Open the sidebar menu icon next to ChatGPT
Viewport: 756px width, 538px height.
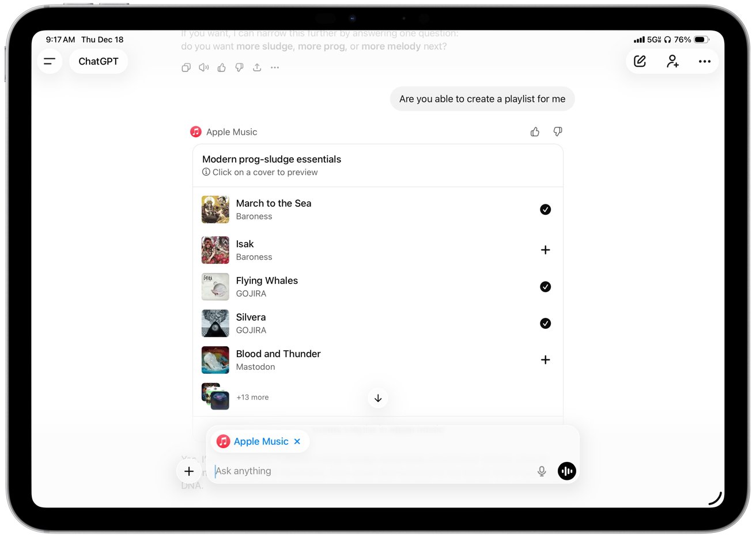(50, 61)
